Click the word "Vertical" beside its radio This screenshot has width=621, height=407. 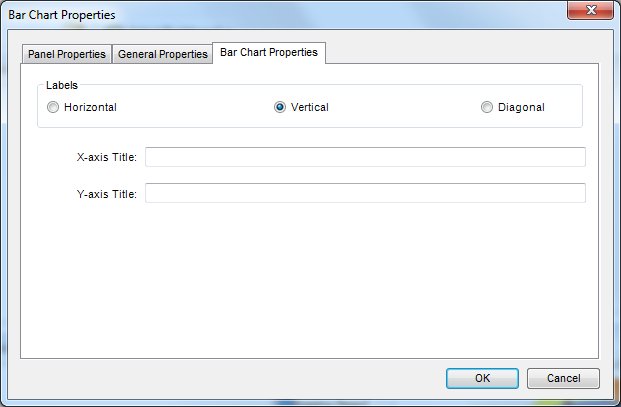tap(309, 108)
